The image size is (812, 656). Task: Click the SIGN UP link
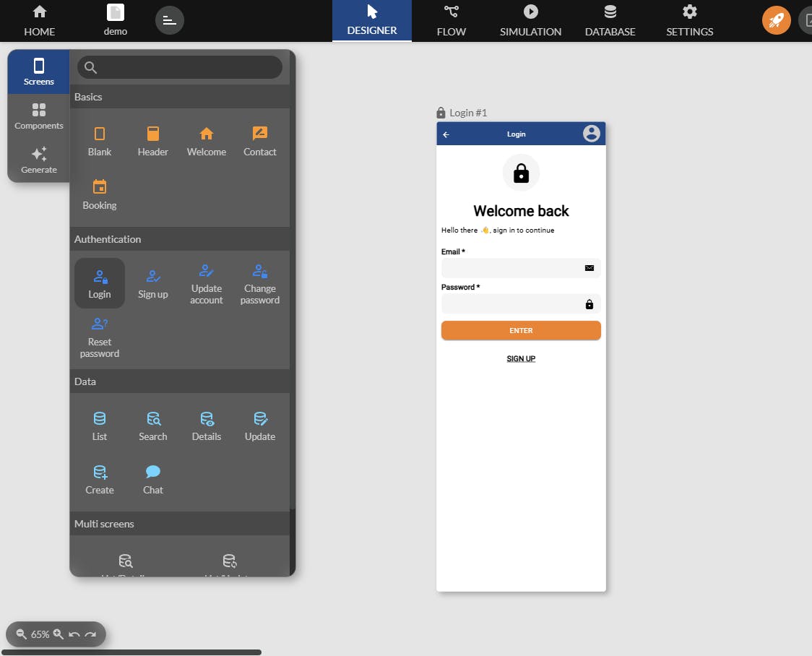point(521,358)
